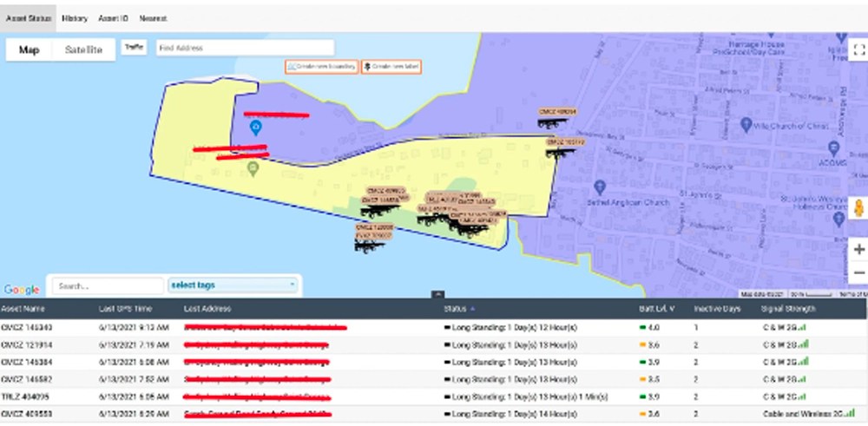868x426 pixels.
Task: Zoom in on the map
Action: point(858,250)
